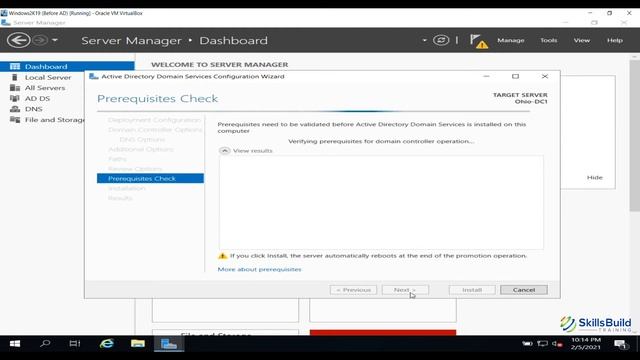Screen dimensions: 640x360
Task: Open the notifications flag with warning
Action: coord(478,41)
